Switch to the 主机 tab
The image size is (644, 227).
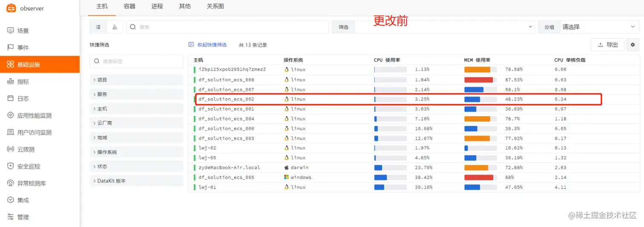102,6
